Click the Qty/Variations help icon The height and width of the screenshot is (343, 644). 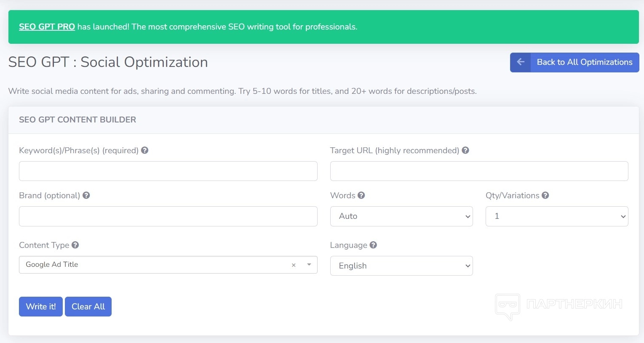pos(545,195)
